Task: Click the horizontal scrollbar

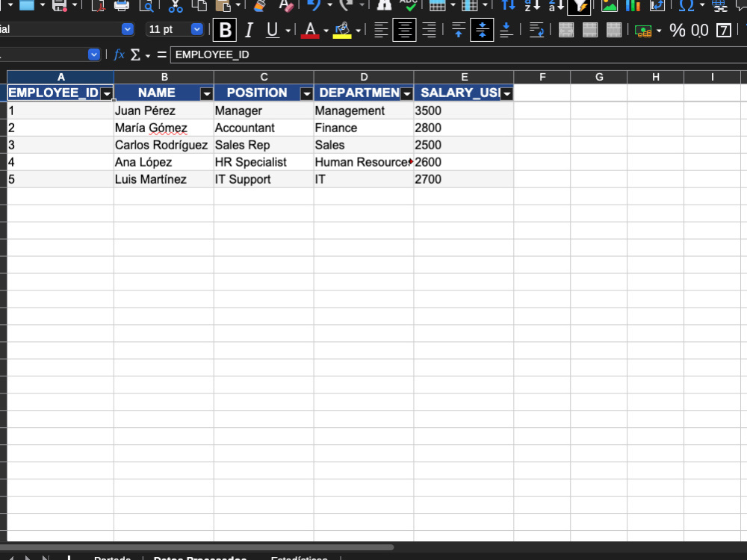Action: coord(197,547)
